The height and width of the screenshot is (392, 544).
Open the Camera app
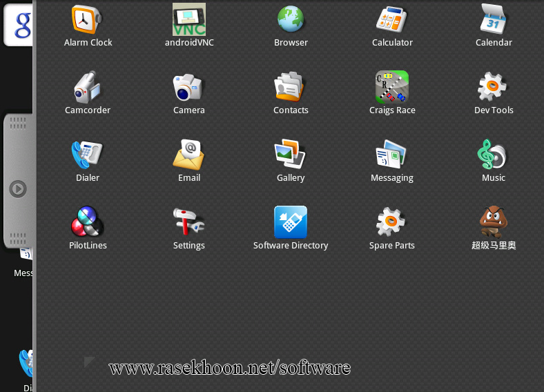click(x=189, y=88)
